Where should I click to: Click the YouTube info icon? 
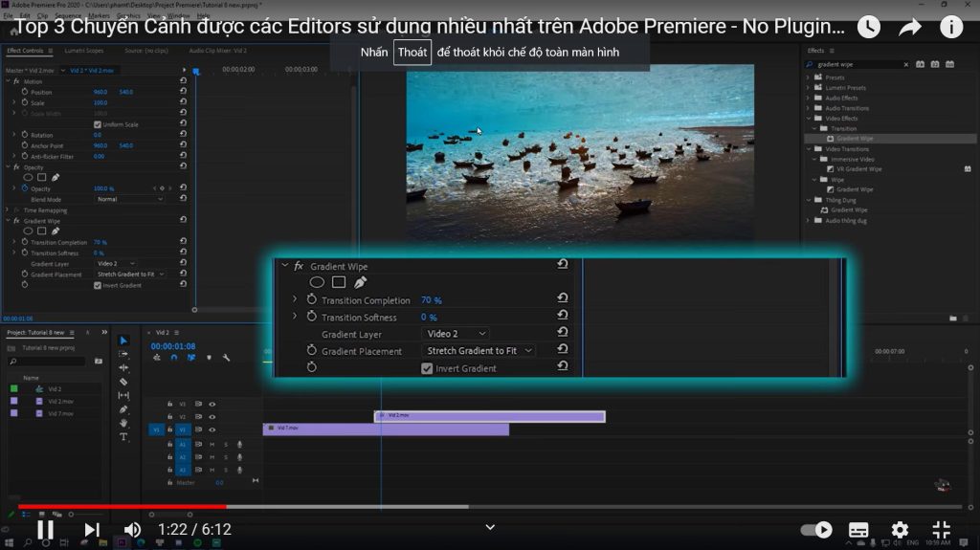[951, 27]
